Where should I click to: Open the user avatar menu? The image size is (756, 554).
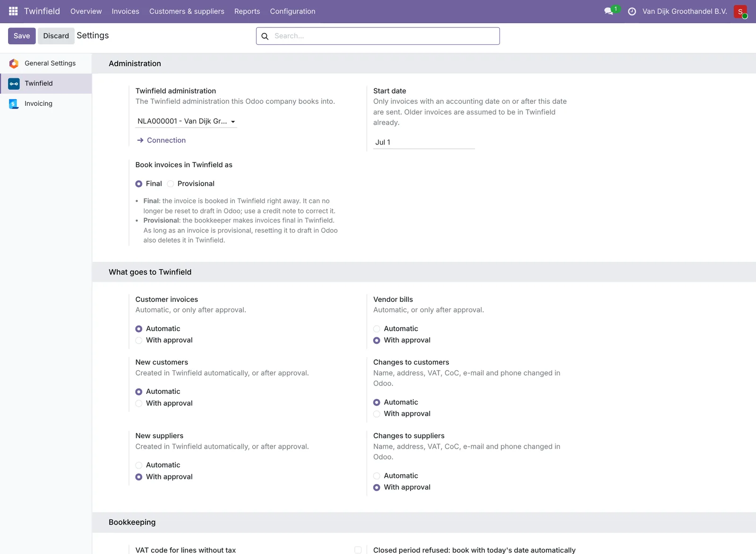(740, 11)
